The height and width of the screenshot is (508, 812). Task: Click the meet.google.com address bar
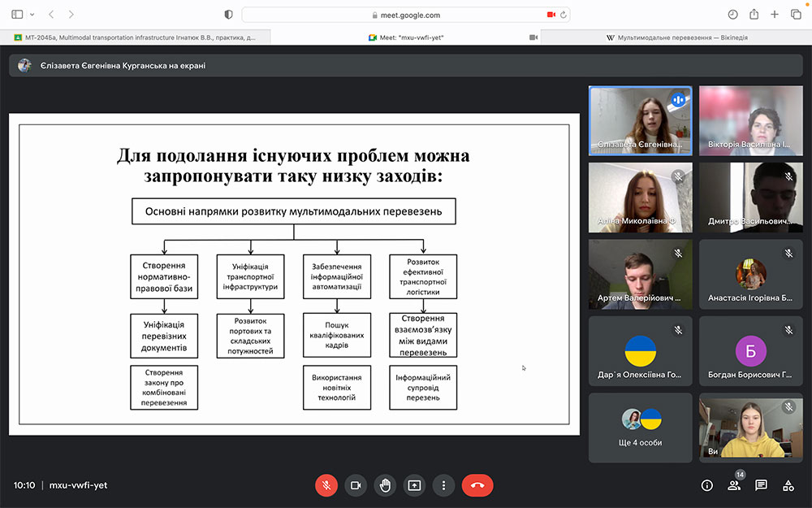coord(406,15)
